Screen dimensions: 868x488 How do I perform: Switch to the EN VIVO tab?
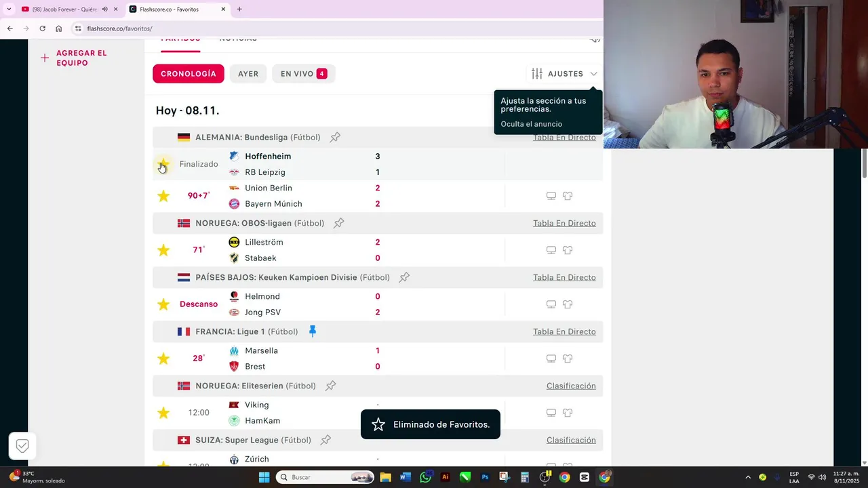coord(304,74)
